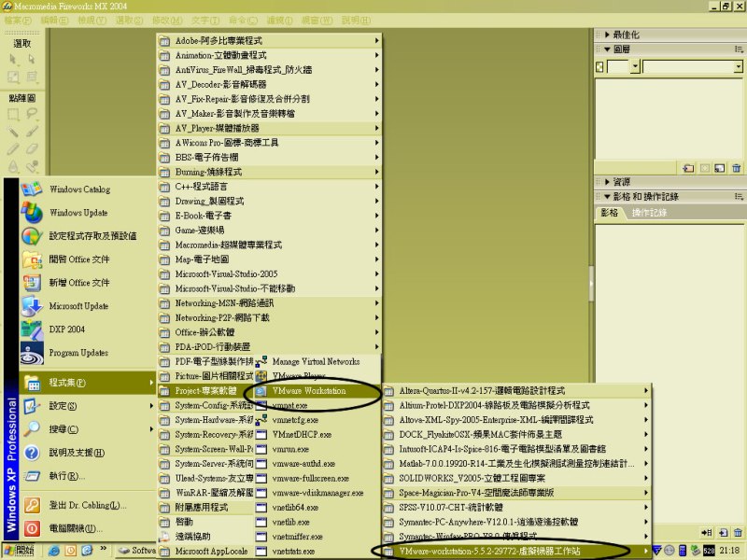The image size is (747, 560).
Task: Click the Fireworks Layers panel collapse arrow
Action: coord(607,49)
